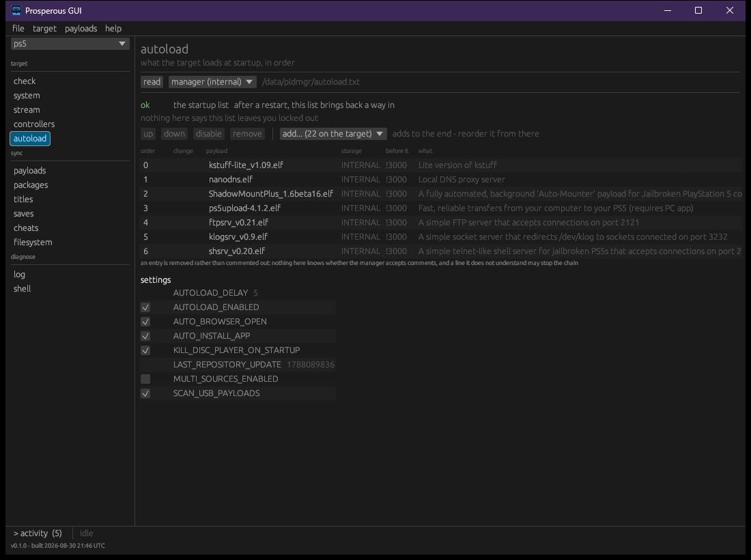The image size is (751, 560).
Task: Select the ftpsrv_v0.21.elf row
Action: [x=440, y=222]
